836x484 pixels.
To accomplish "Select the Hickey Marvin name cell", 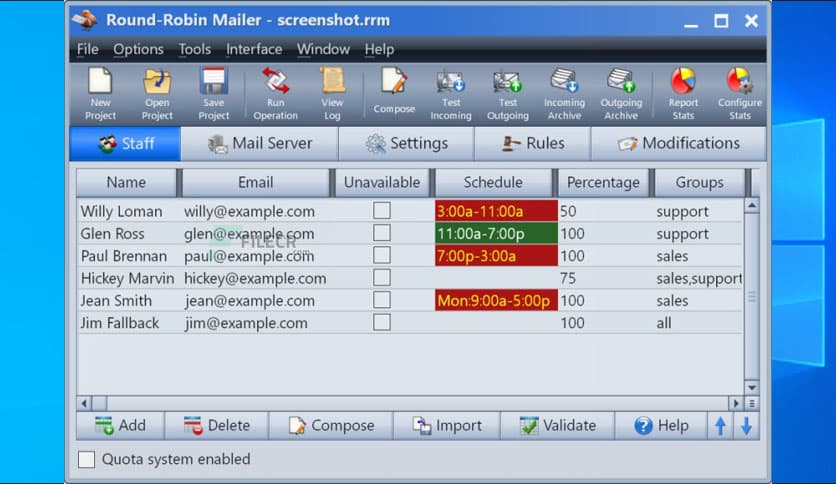I will (x=127, y=278).
